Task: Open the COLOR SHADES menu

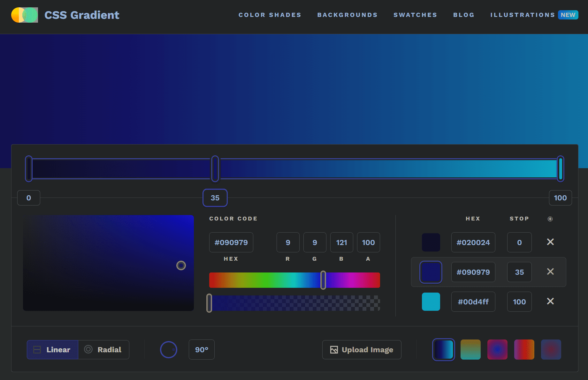Action: pos(270,15)
